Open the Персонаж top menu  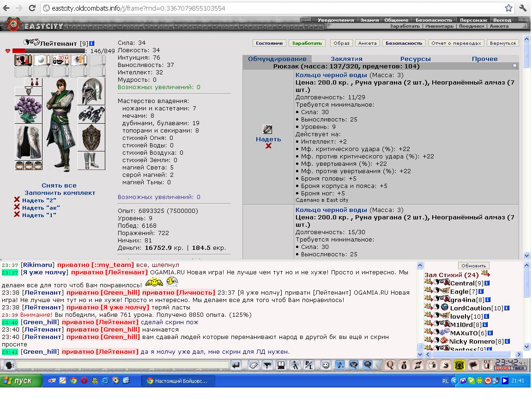pos(473,20)
